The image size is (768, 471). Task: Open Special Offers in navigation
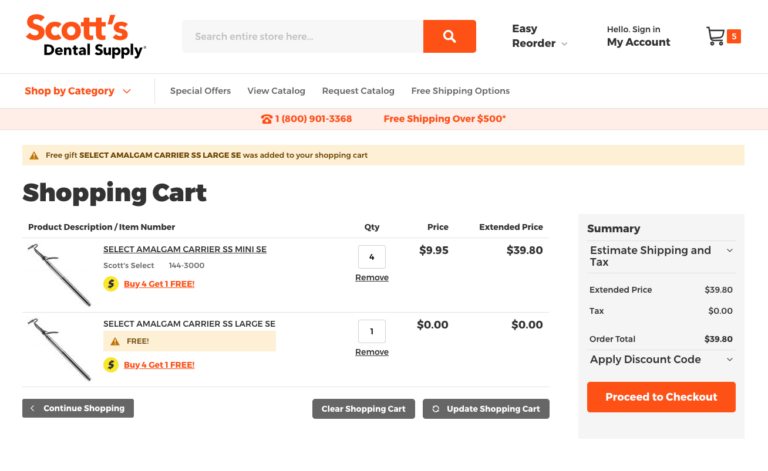pos(200,91)
